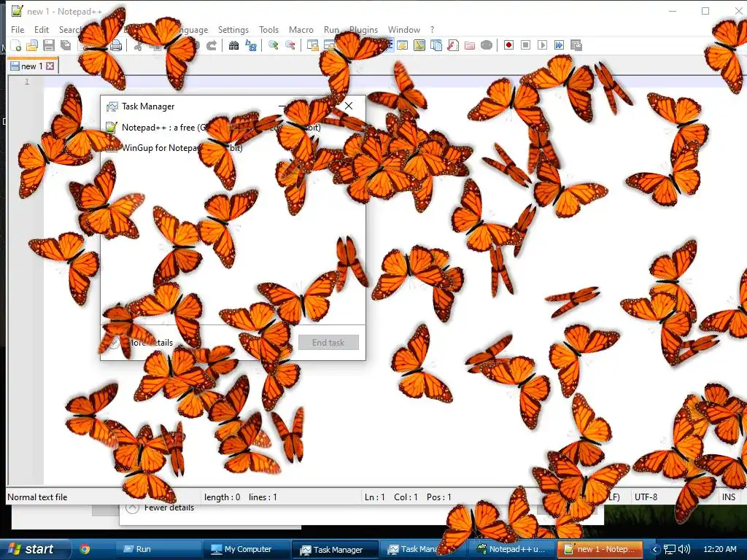
Task: Switch to My Computer taskbar button
Action: [x=246, y=549]
